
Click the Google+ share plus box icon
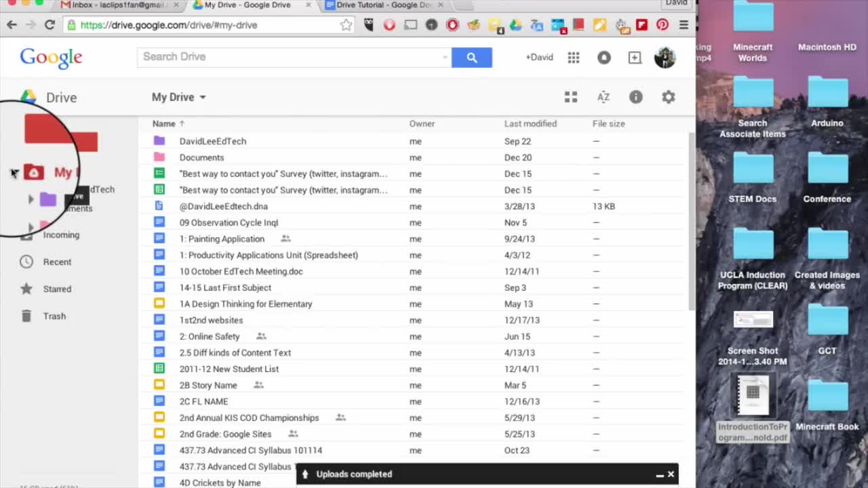coord(635,58)
